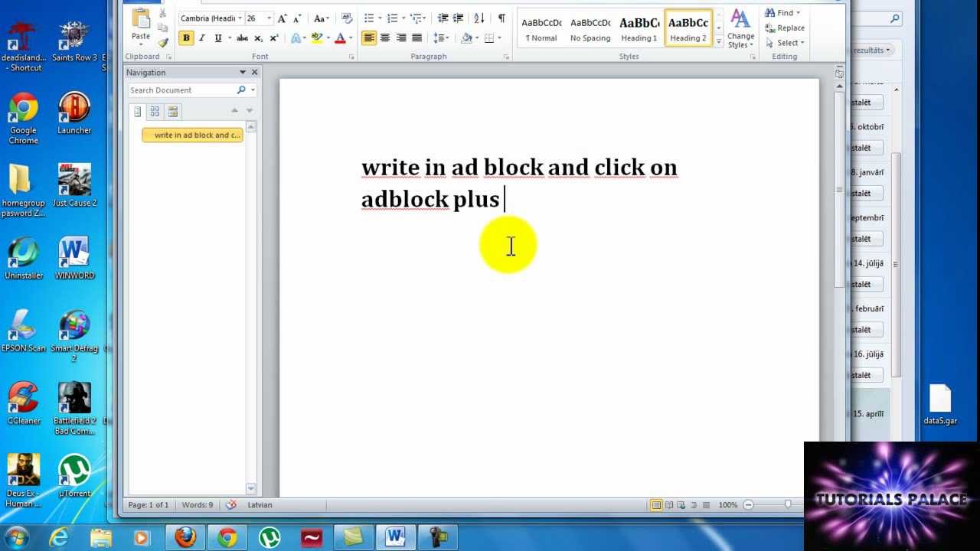Image resolution: width=980 pixels, height=551 pixels.
Task: Click the Cut scissors icon
Action: click(162, 15)
